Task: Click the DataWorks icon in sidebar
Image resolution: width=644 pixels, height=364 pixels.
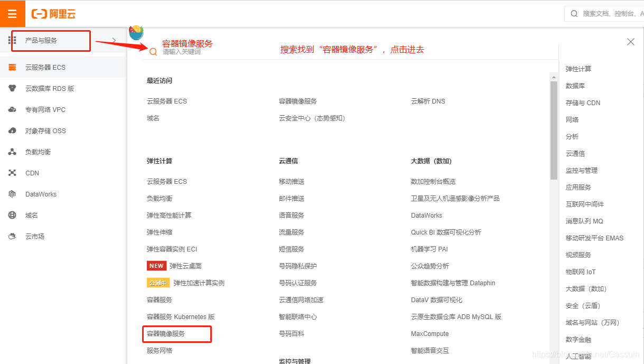Action: pyautogui.click(x=12, y=194)
